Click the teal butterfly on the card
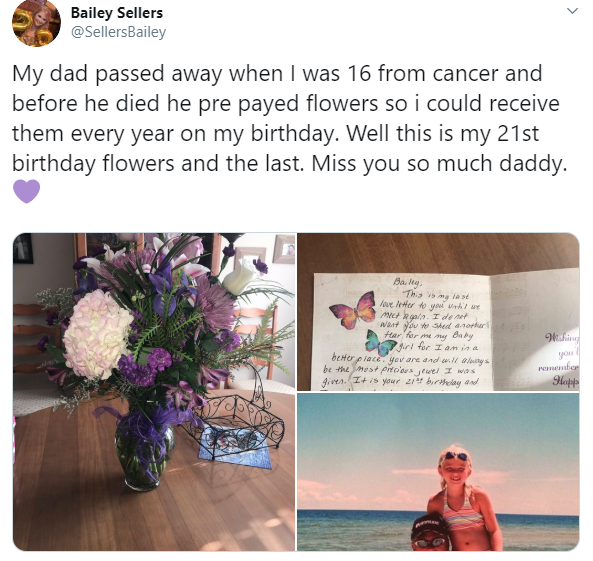The width and height of the screenshot is (593, 561). pyautogui.click(x=380, y=342)
